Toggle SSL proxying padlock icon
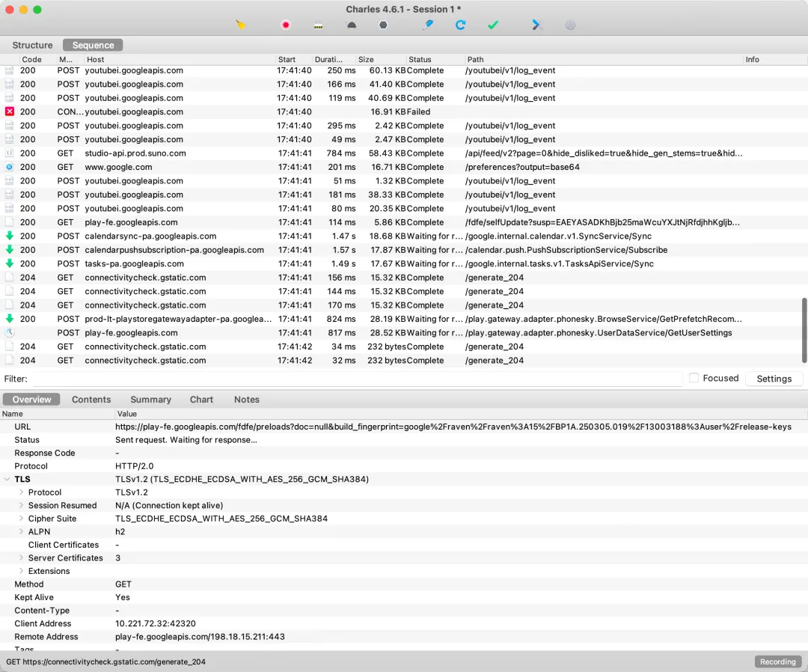The image size is (808, 672). click(x=319, y=25)
